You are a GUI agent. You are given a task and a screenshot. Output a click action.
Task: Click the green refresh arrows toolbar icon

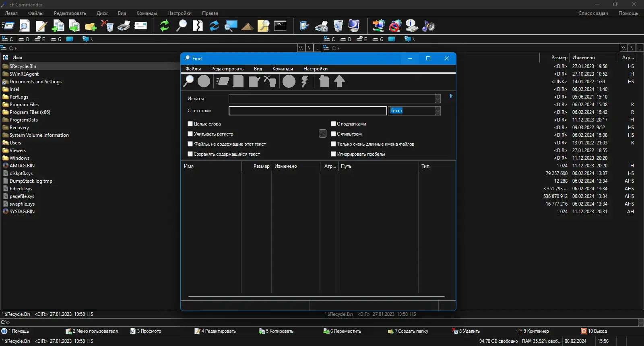[164, 26]
